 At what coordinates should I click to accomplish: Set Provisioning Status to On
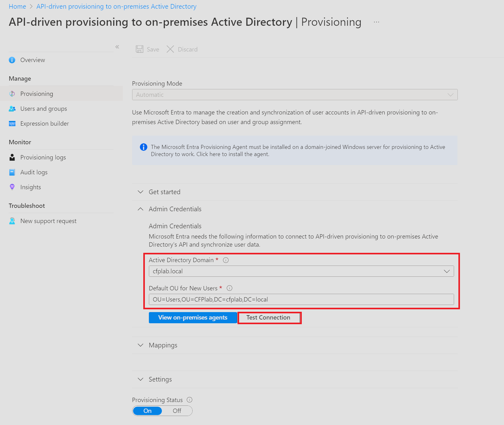[147, 411]
